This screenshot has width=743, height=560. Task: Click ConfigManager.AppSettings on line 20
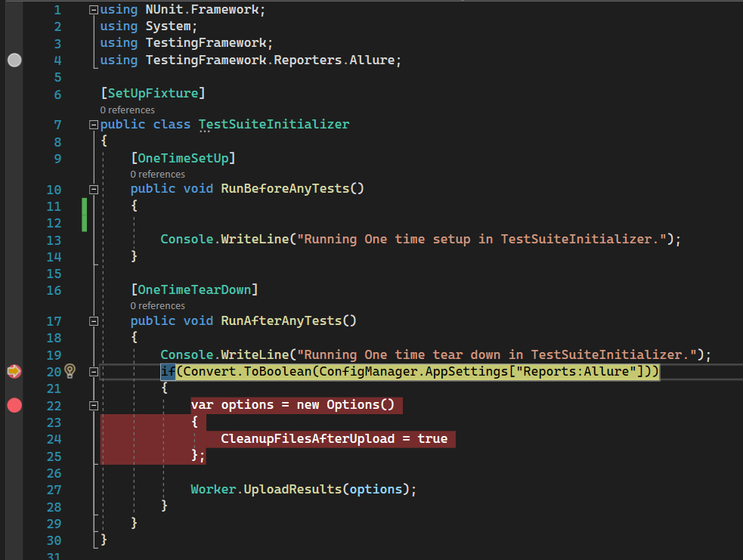(x=413, y=371)
